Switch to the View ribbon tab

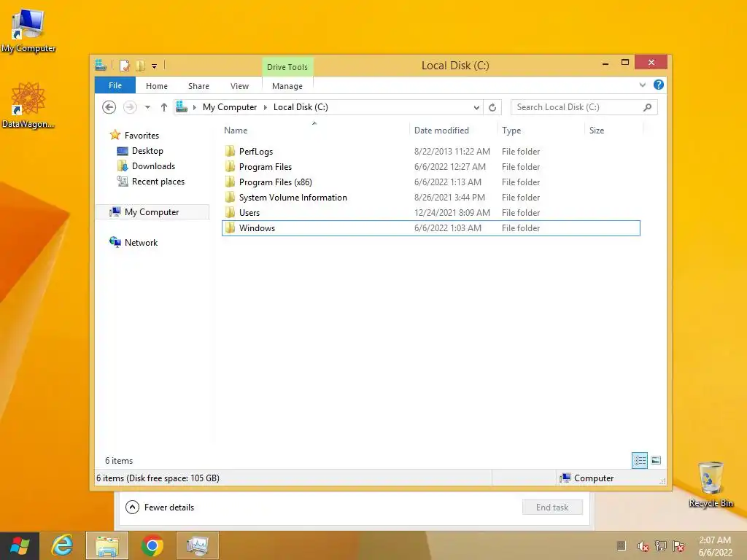(239, 86)
